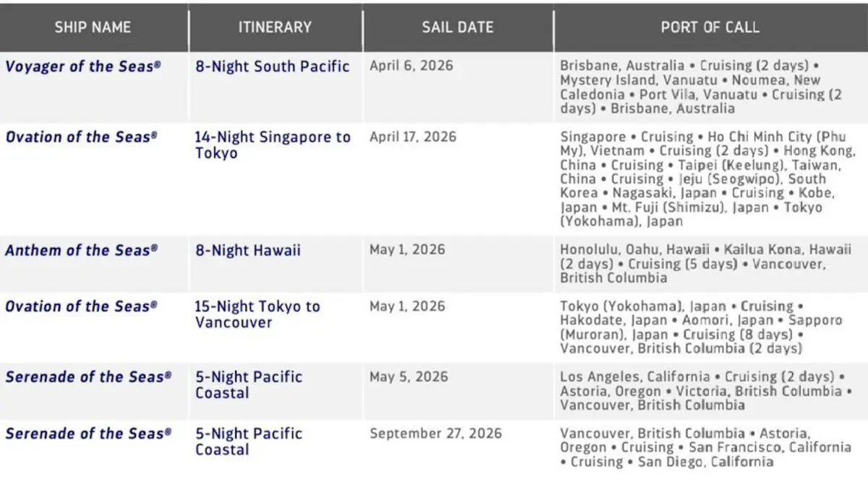868x495 pixels.
Task: Select the PORT OF CALL column header
Action: coord(710,27)
